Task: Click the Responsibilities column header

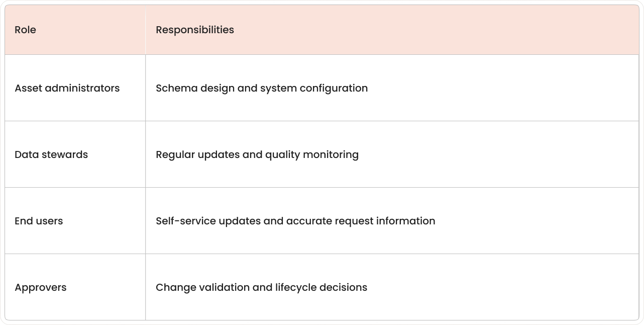Action: [x=194, y=30]
